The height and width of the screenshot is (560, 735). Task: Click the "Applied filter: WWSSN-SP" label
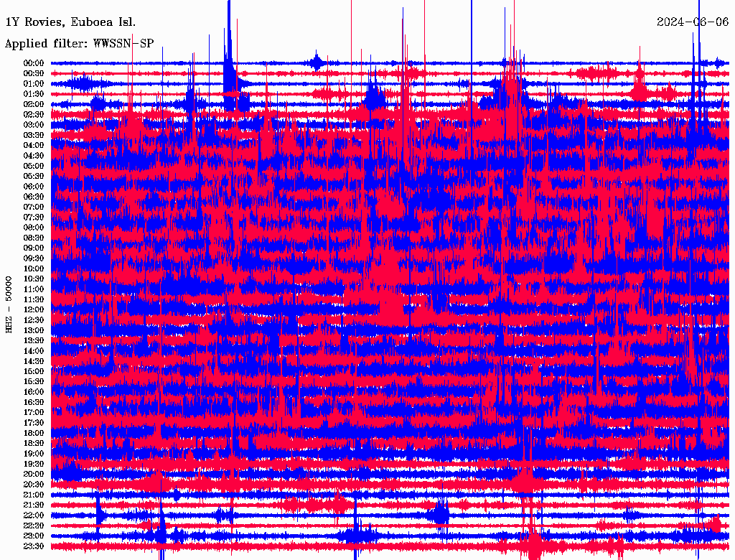pos(79,44)
